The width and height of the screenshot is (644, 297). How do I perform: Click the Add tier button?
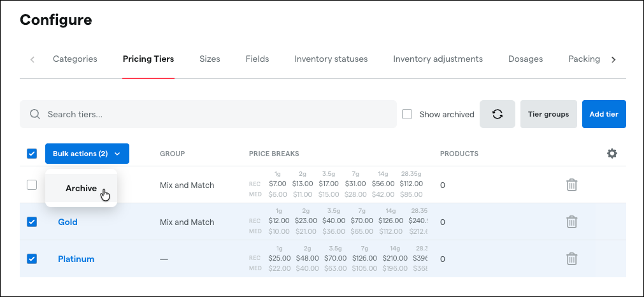(x=604, y=114)
